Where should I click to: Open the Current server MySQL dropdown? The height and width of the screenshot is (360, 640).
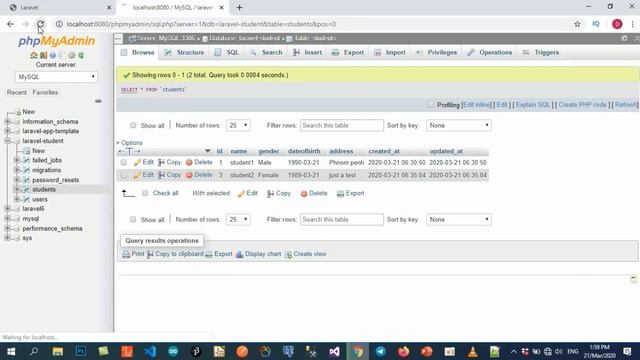pos(56,77)
